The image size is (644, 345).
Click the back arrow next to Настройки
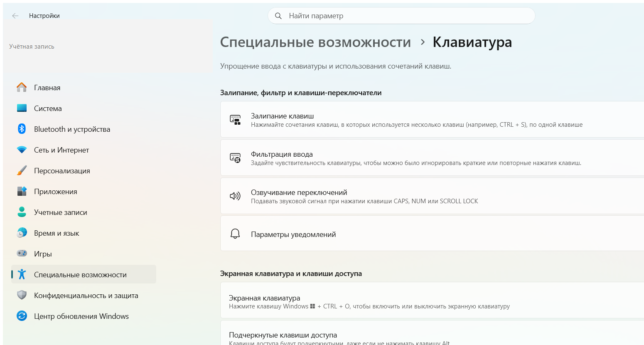pyautogui.click(x=15, y=16)
